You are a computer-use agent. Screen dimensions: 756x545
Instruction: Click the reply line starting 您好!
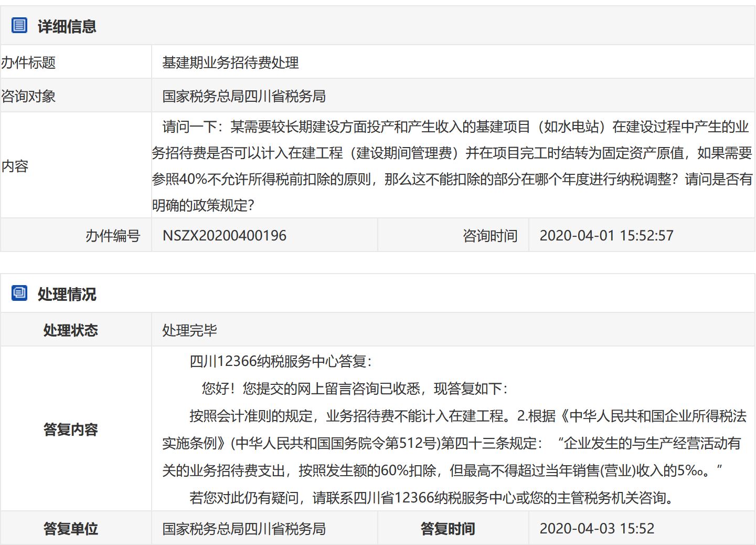coord(355,389)
